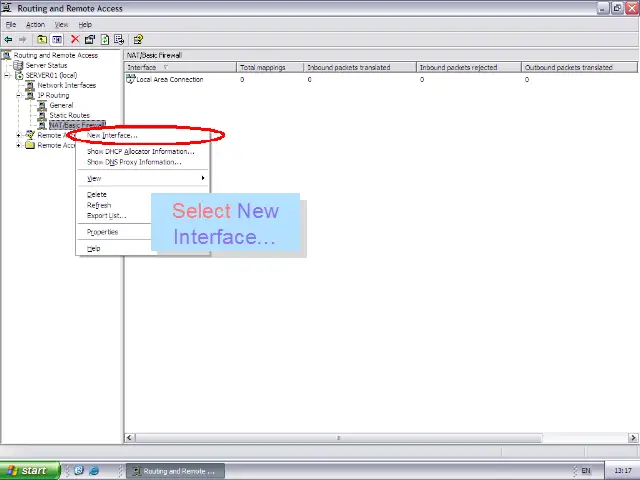Select Network Interfaces in the tree
The width and height of the screenshot is (640, 480).
tap(67, 85)
